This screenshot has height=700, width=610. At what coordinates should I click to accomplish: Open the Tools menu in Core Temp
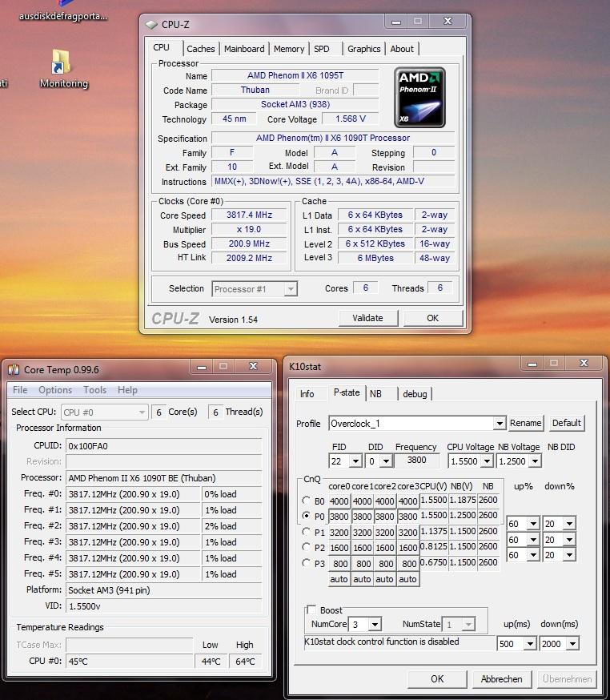(x=95, y=390)
